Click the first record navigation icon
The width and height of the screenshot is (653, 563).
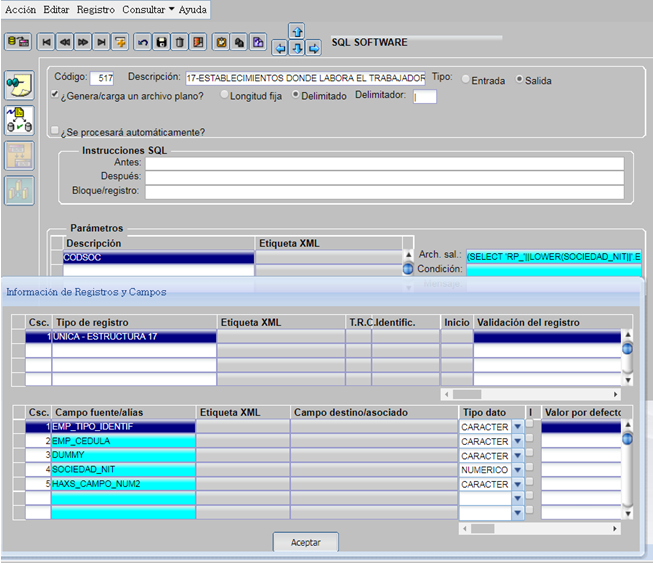point(46,42)
